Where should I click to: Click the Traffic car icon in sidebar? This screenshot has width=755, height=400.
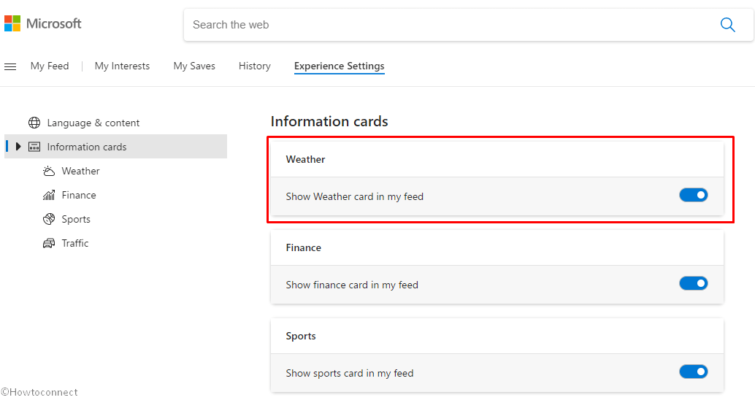(49, 243)
